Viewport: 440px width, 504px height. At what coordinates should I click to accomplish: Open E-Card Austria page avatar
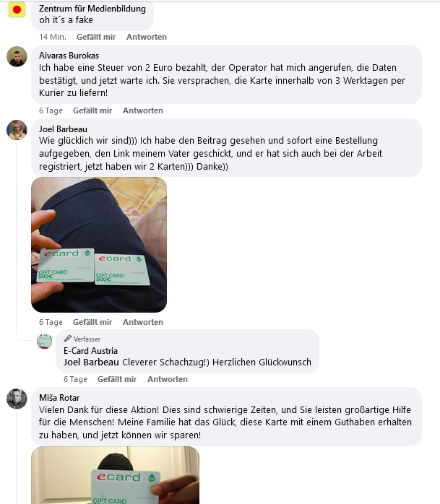pyautogui.click(x=44, y=341)
